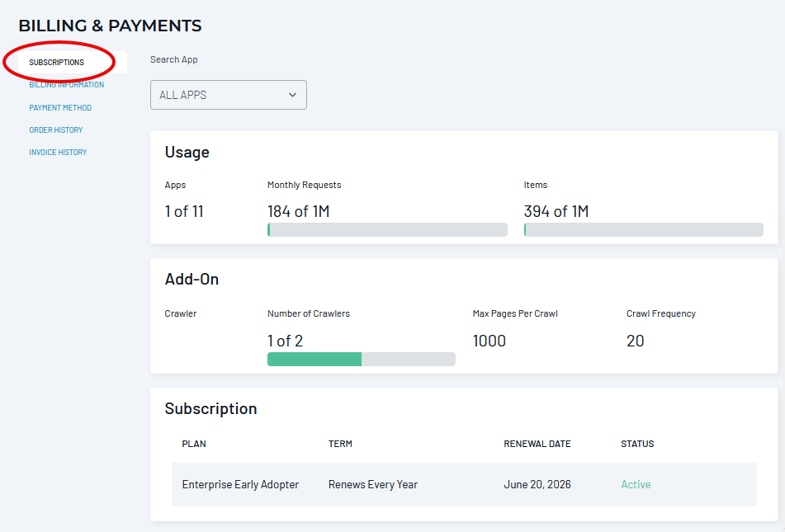This screenshot has height=532, width=785.
Task: Click the STATUS column header
Action: point(637,444)
